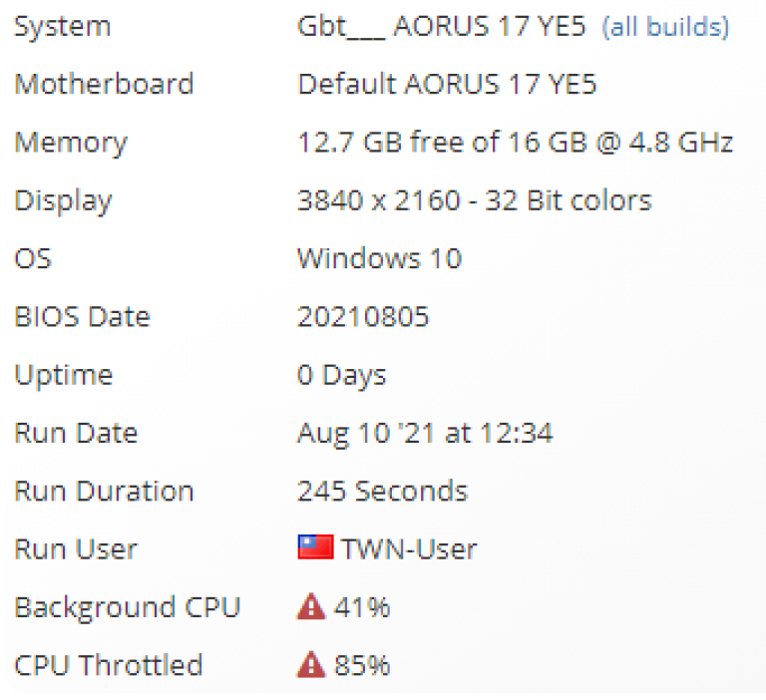766x700 pixels.
Task: Open the 'all builds' link
Action: [665, 26]
